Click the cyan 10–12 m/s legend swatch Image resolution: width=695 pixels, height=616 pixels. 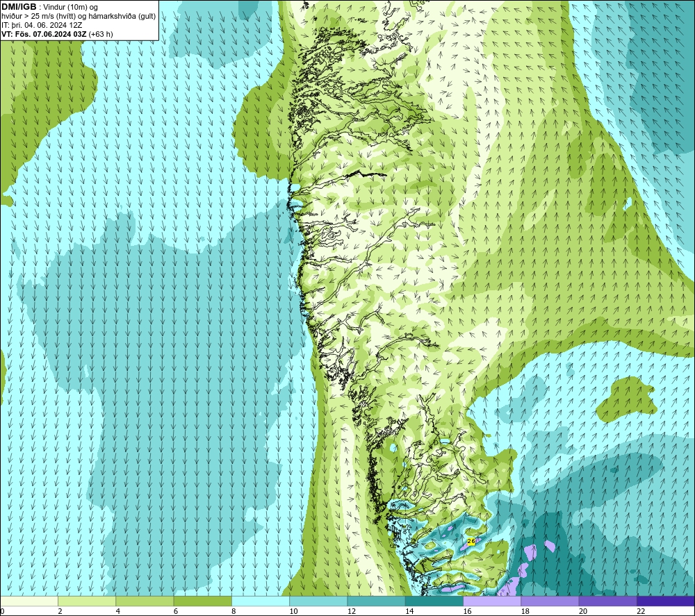(x=318, y=601)
